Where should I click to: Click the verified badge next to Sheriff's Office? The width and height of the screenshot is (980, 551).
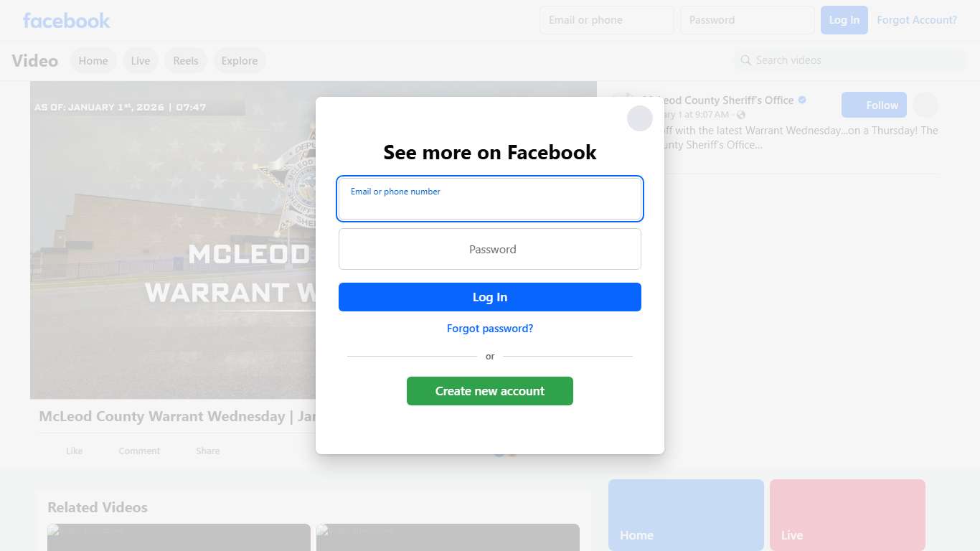802,100
